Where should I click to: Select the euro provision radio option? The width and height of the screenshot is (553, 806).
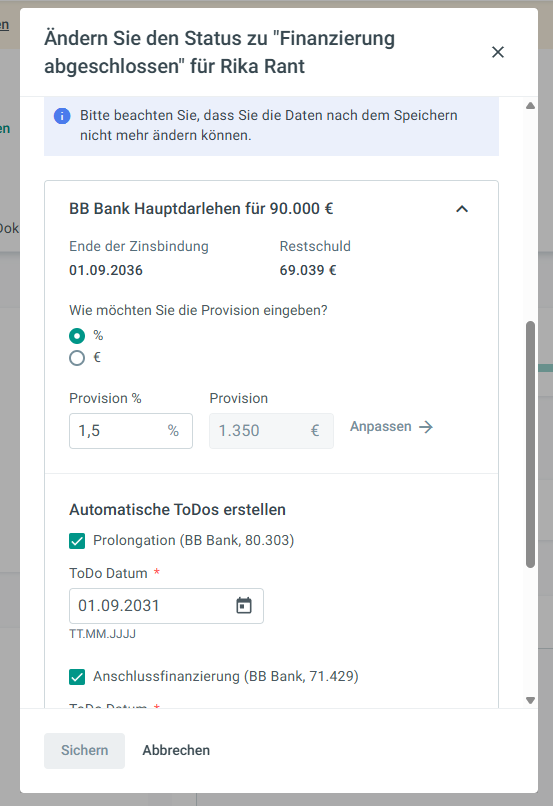[x=77, y=358]
